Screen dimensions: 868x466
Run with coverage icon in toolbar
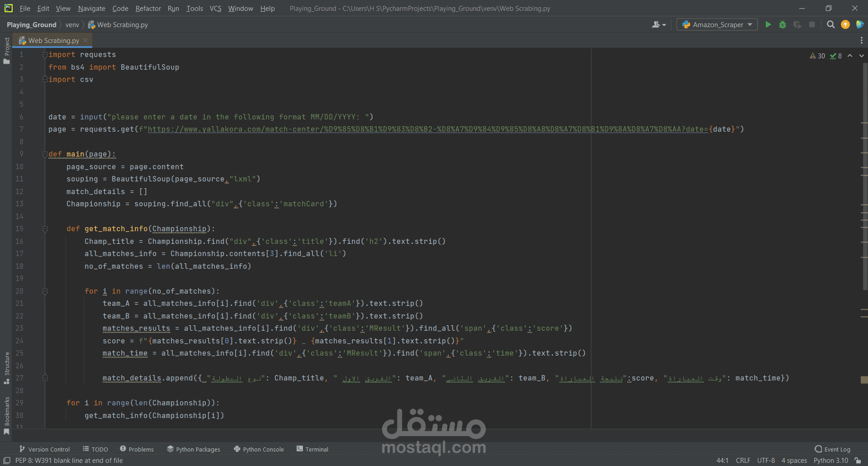797,24
